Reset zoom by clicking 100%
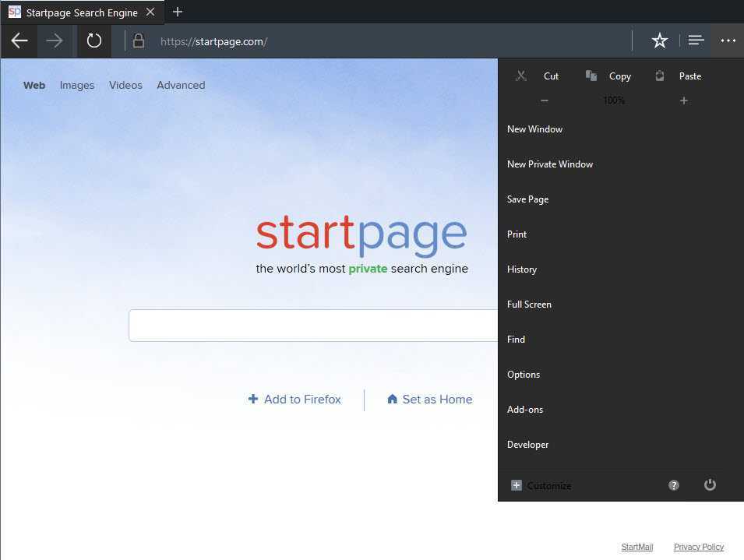 [x=614, y=100]
